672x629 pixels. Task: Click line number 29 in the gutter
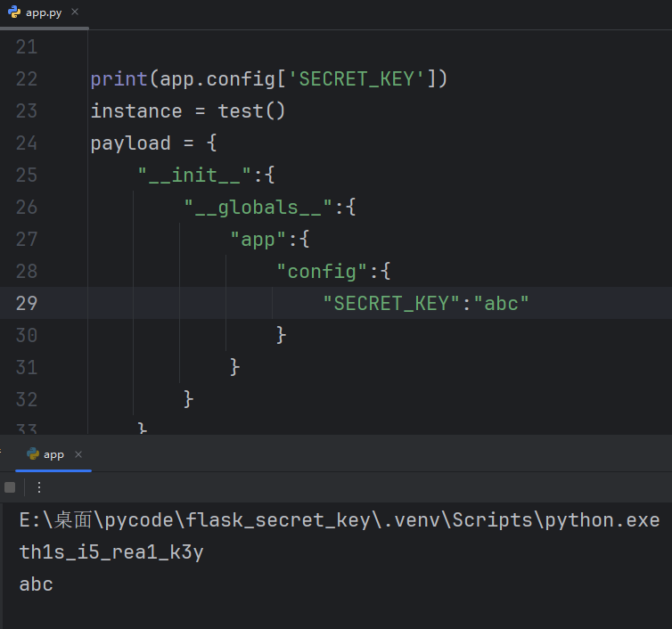(x=27, y=303)
